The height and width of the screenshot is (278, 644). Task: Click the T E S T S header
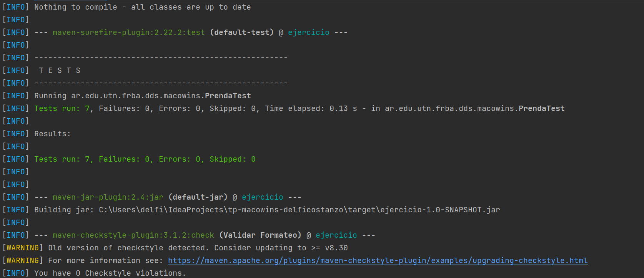(60, 70)
